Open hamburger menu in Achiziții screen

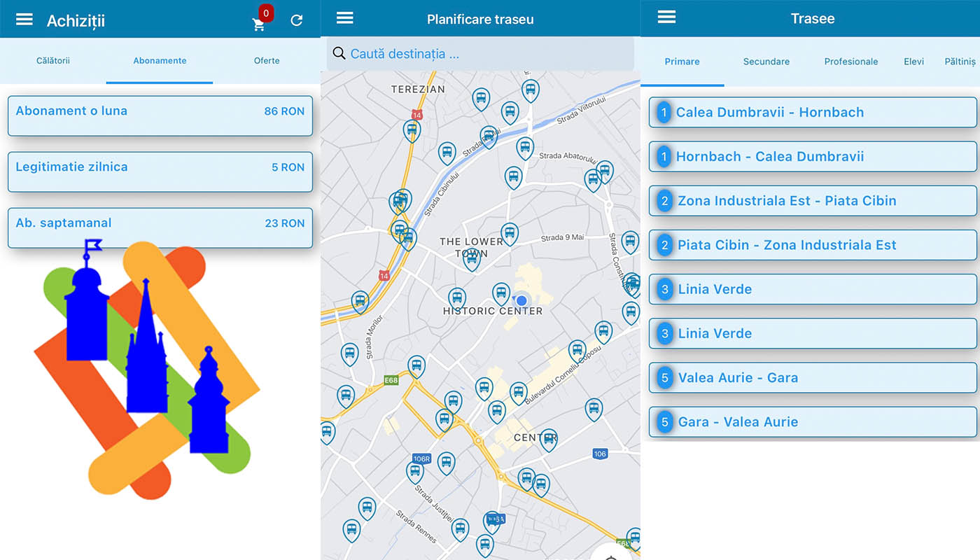(x=24, y=20)
